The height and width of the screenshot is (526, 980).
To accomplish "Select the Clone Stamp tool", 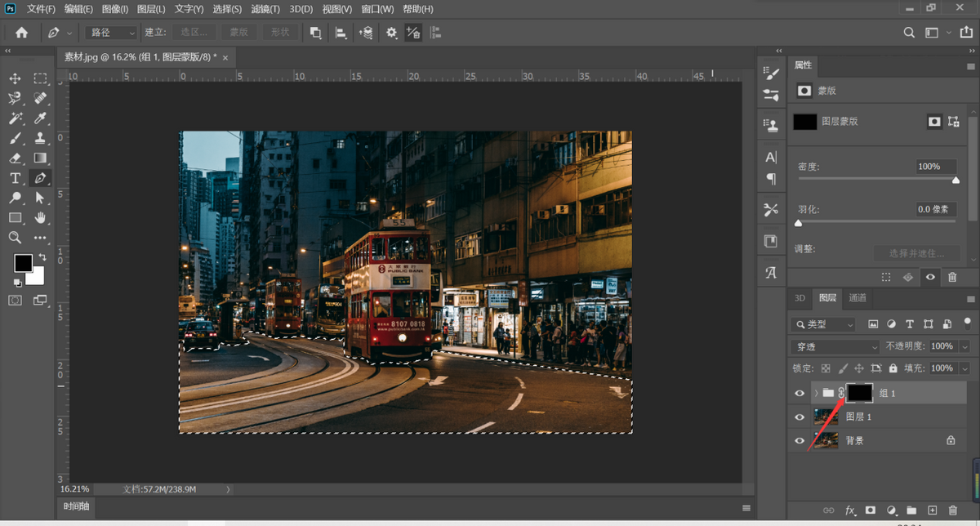I will click(40, 138).
